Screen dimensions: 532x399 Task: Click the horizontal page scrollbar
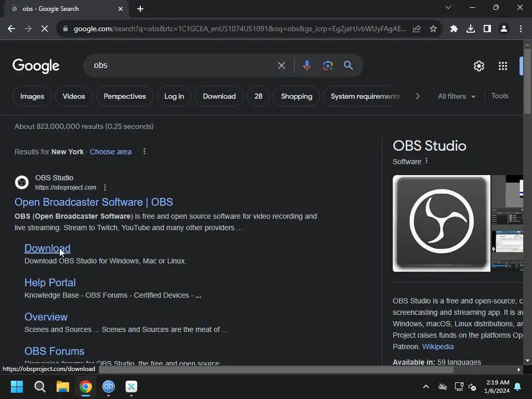point(276,369)
